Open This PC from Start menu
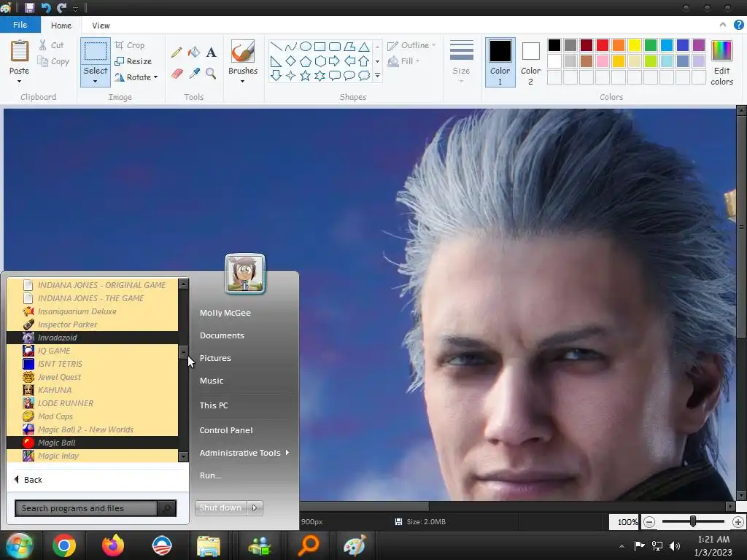 (214, 405)
